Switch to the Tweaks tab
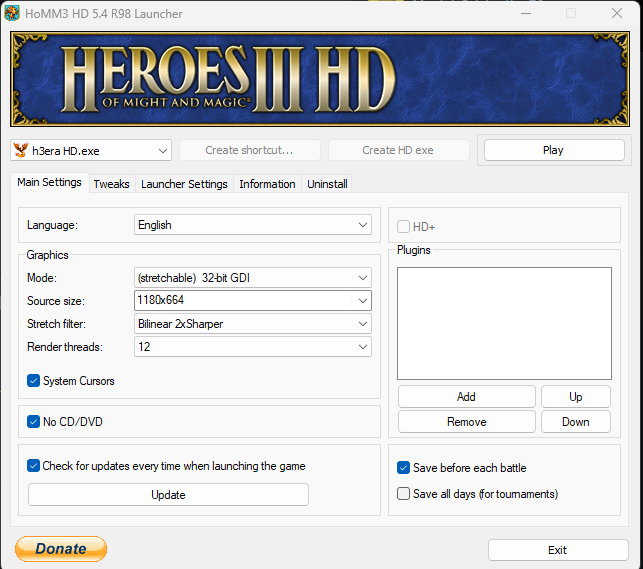Image resolution: width=643 pixels, height=569 pixels. click(x=111, y=184)
